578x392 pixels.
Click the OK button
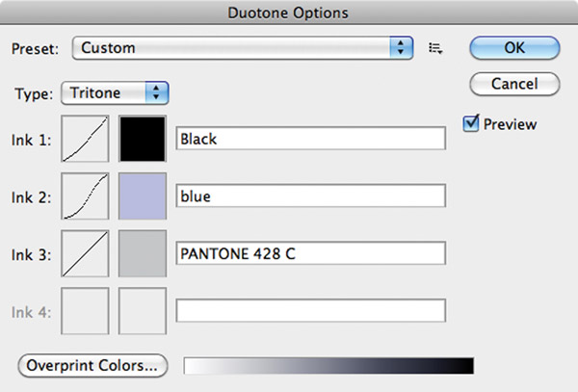coord(514,47)
